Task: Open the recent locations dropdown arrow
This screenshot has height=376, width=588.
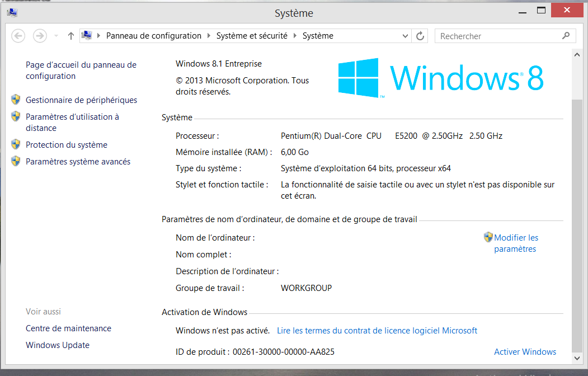Action: [57, 36]
